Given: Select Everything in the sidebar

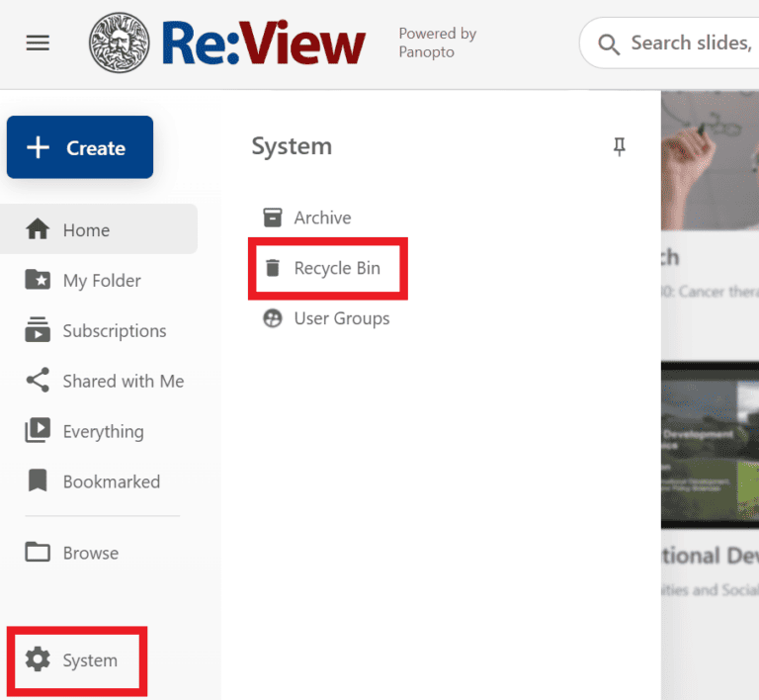Looking at the screenshot, I should (x=103, y=432).
